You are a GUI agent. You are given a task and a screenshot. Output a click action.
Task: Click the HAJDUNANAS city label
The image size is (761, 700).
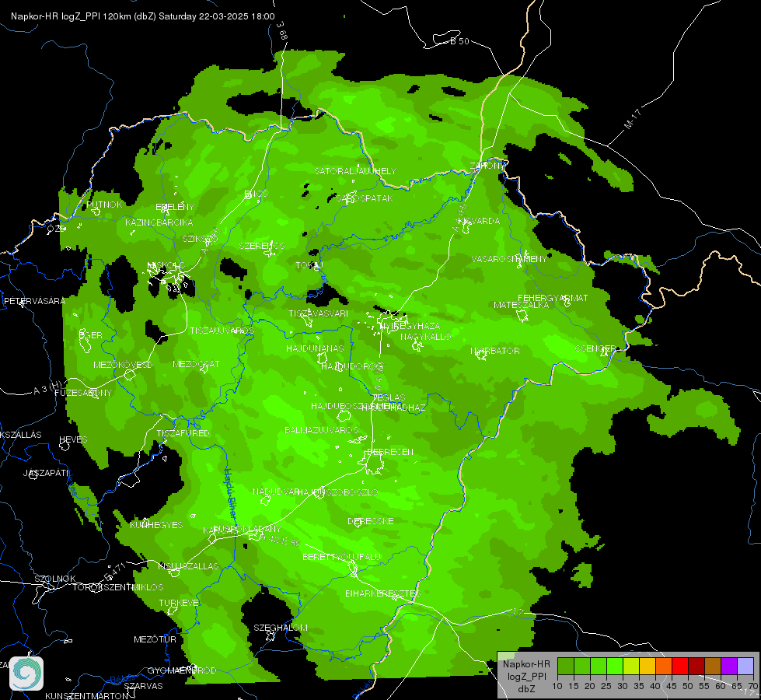[315, 348]
